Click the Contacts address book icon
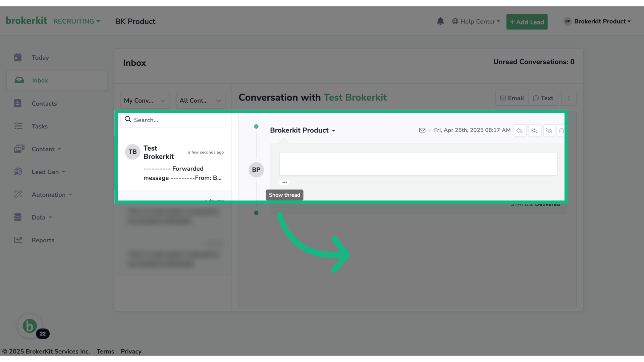 click(18, 103)
